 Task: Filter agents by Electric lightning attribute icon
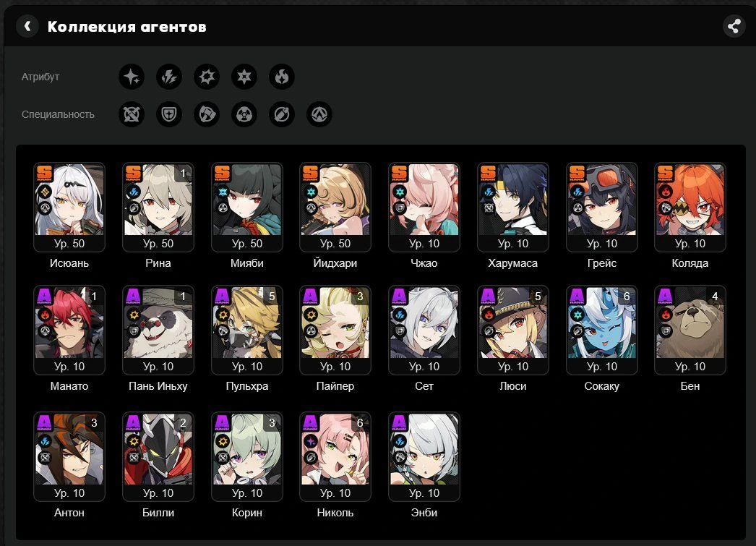click(169, 77)
